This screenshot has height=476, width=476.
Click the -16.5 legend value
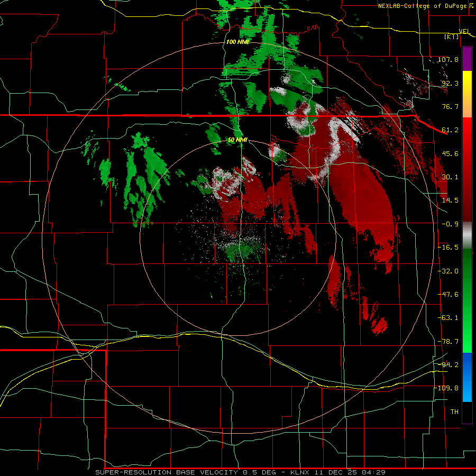coord(448,248)
